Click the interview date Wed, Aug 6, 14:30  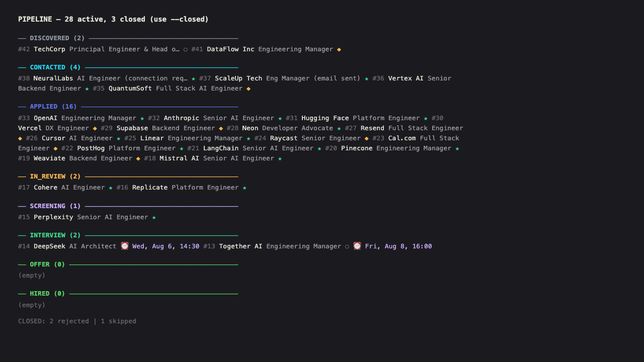coord(166,246)
